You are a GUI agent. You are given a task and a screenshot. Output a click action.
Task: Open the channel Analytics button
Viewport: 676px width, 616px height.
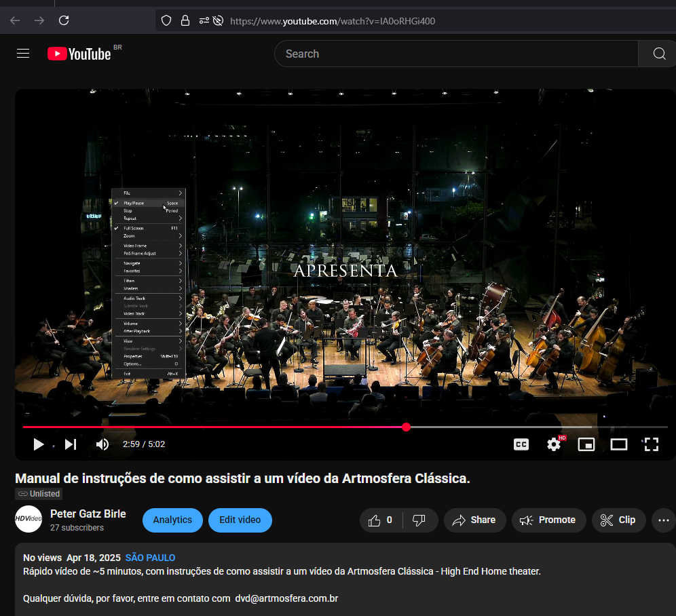[172, 520]
